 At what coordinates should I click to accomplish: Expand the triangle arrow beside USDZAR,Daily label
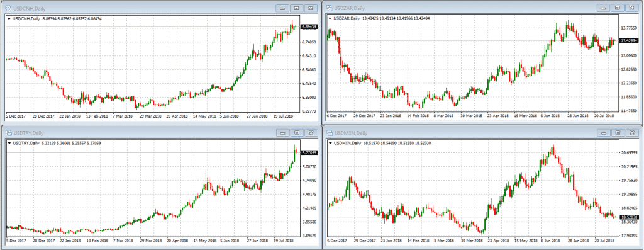click(x=330, y=18)
